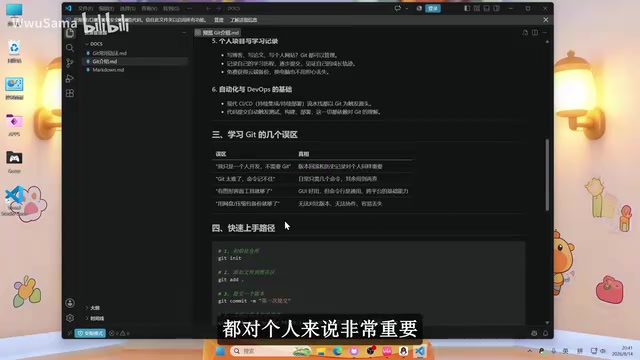Split the editor to the right
640x360 pixels.
pos(535,33)
